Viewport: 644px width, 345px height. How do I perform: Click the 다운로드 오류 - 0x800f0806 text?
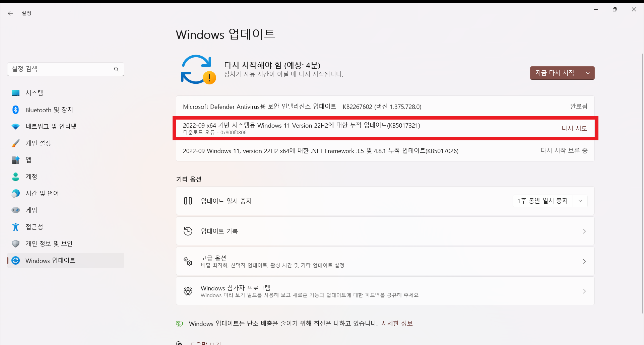[215, 133]
